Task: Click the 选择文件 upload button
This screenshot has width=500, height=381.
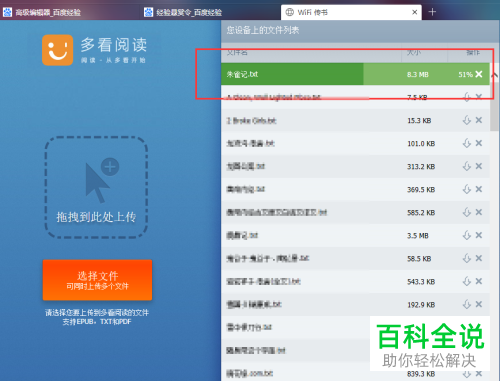Action: click(97, 280)
